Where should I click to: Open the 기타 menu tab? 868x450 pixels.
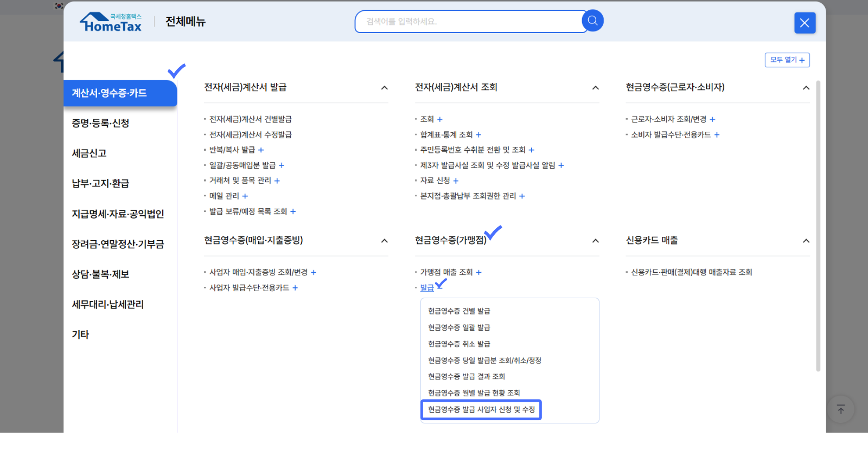click(80, 335)
